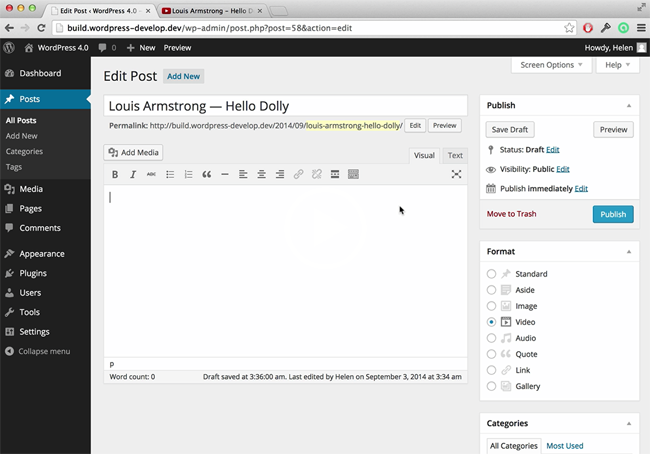Open comments bubble in admin bar
This screenshot has width=650, height=454.
coord(107,48)
